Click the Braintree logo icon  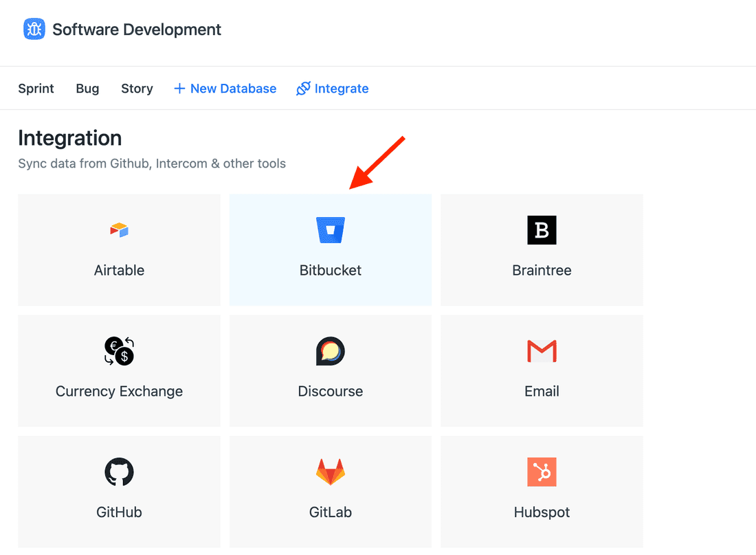tap(542, 230)
